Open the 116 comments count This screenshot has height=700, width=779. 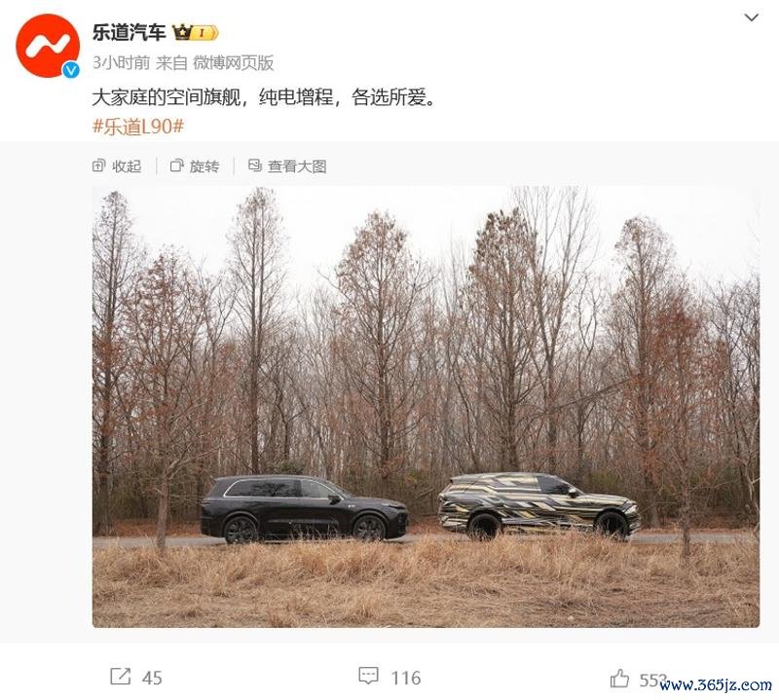(406, 678)
